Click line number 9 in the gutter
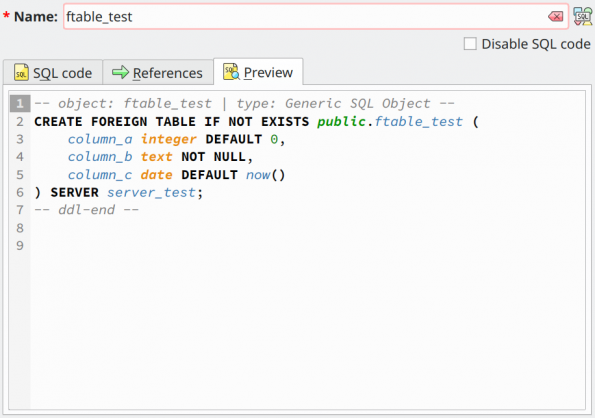The image size is (595, 418). point(20,245)
